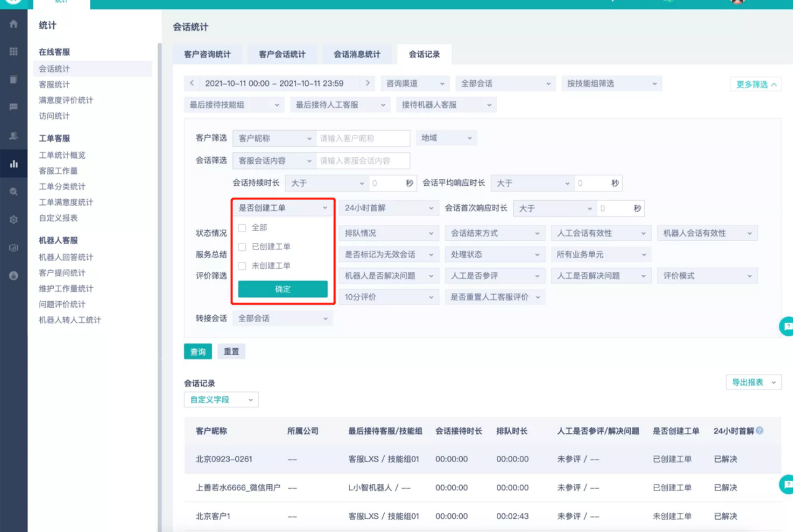Viewport: 793px width, 532px height.
Task: Click the help icon beside 24小时首解 column
Action: tap(760, 431)
